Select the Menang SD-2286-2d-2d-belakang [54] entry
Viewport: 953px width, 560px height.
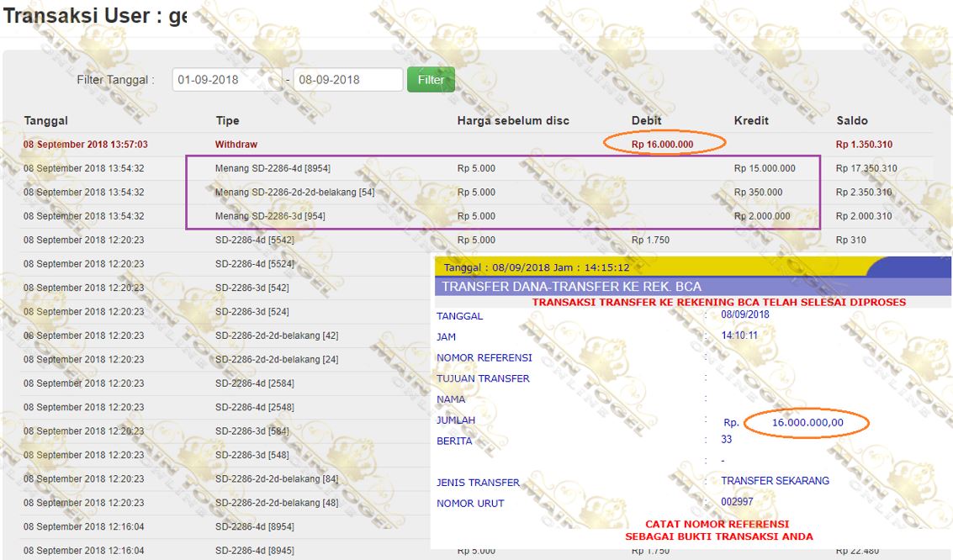tap(294, 193)
